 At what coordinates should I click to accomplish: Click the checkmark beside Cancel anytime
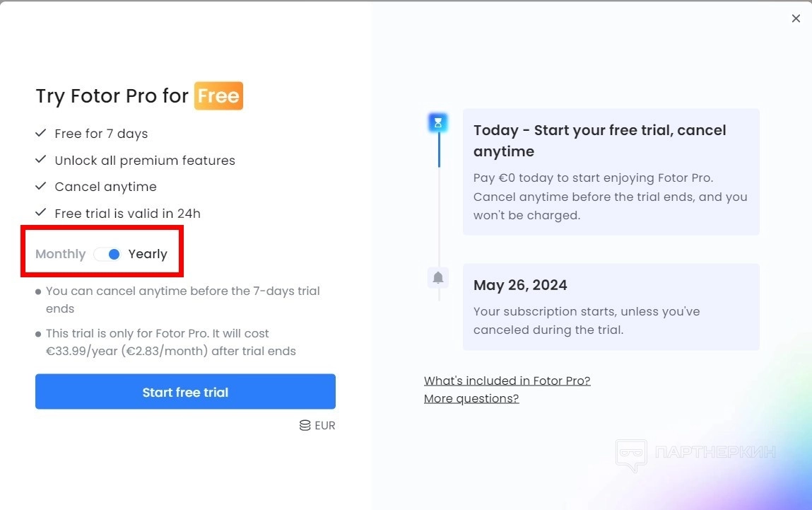tap(41, 186)
